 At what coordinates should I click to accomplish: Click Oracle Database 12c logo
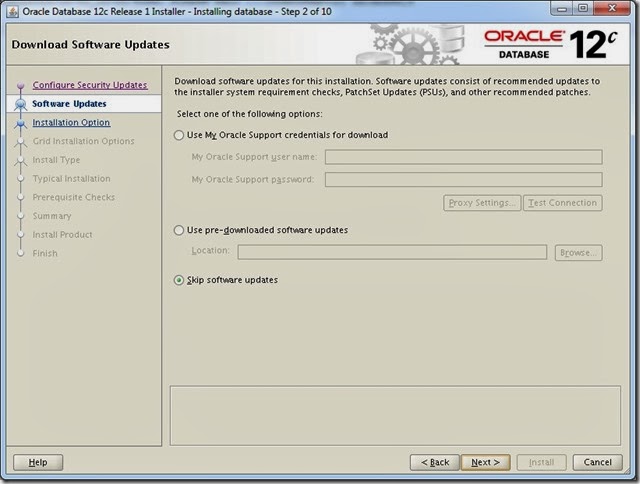point(550,44)
